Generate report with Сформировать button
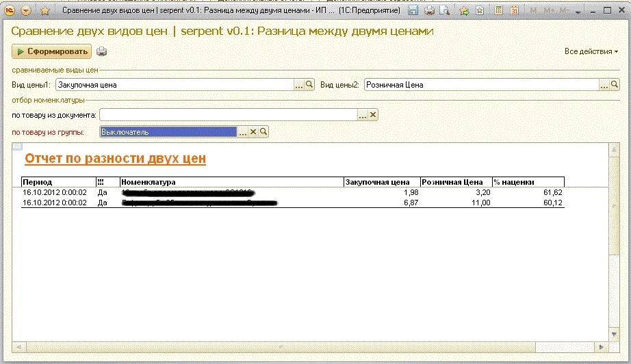The height and width of the screenshot is (364, 631). (52, 51)
